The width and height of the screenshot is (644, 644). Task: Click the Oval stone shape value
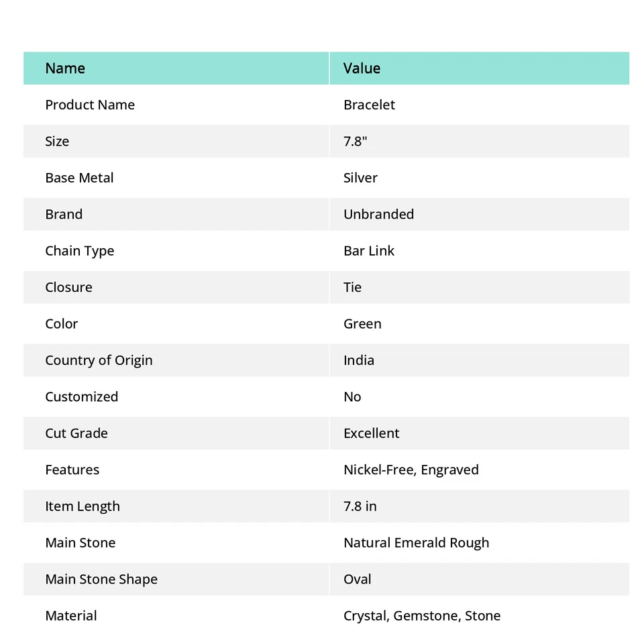click(357, 580)
